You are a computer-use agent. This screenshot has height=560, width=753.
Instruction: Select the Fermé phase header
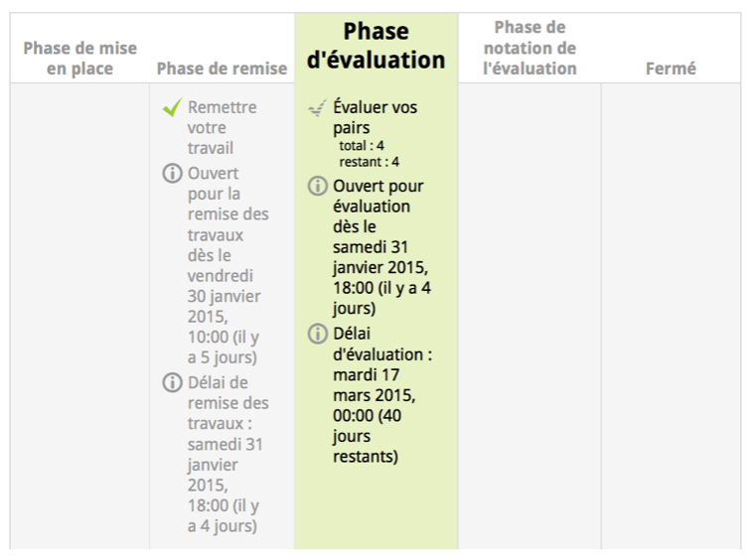[x=671, y=69]
